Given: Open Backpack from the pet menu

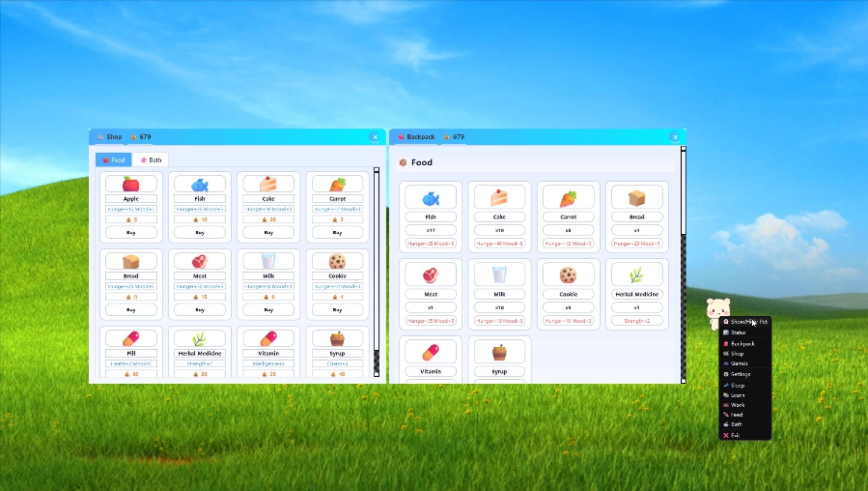Looking at the screenshot, I should (745, 344).
